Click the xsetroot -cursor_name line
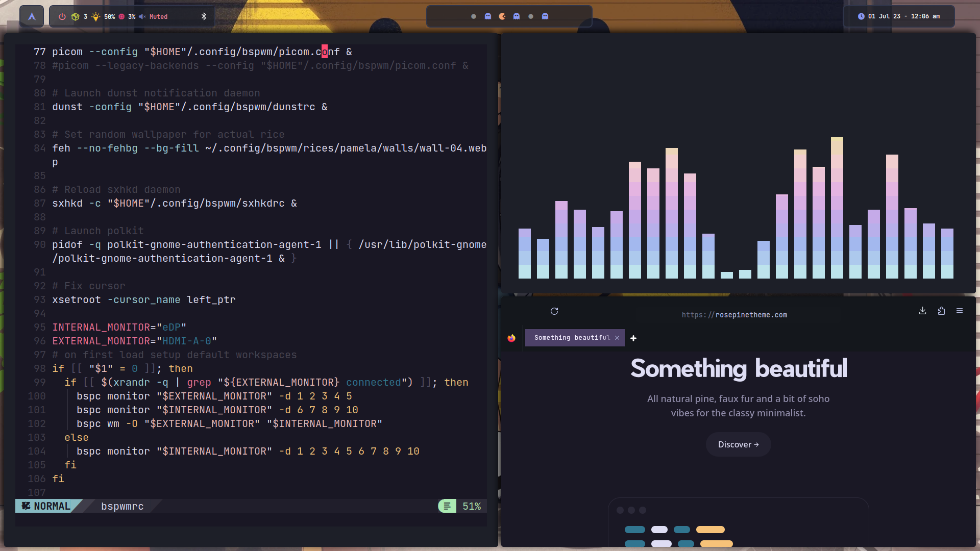Viewport: 980px width, 551px height. [x=143, y=299]
